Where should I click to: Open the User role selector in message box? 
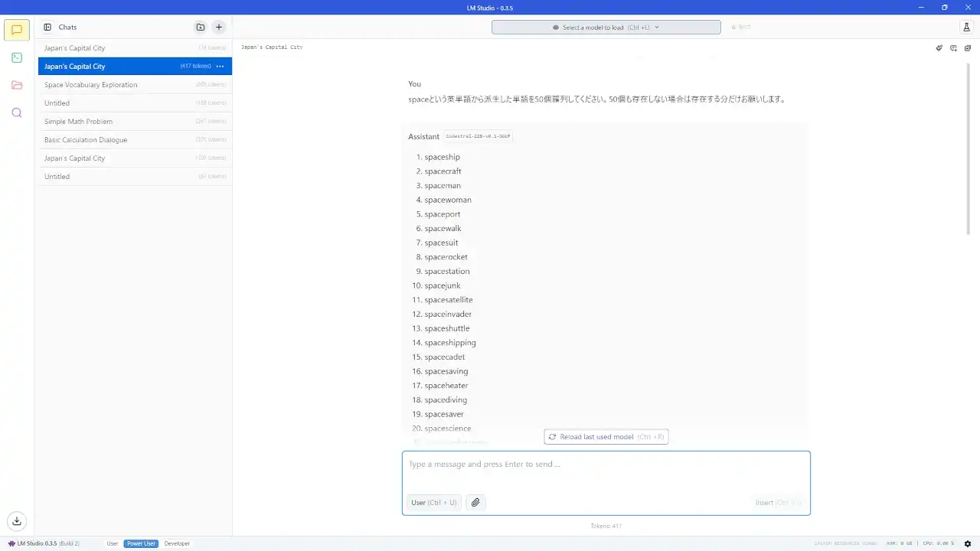(433, 502)
